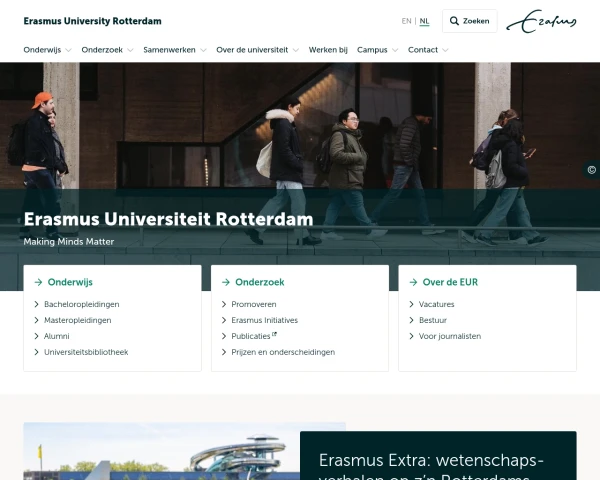Expand the Onderzoek menu chevron
Screen dimensions: 600x480
(x=130, y=50)
